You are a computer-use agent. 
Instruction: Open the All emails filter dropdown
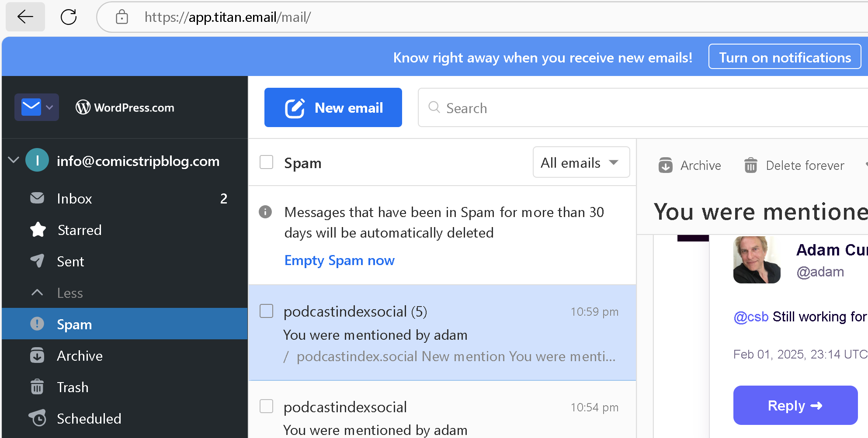click(x=581, y=162)
